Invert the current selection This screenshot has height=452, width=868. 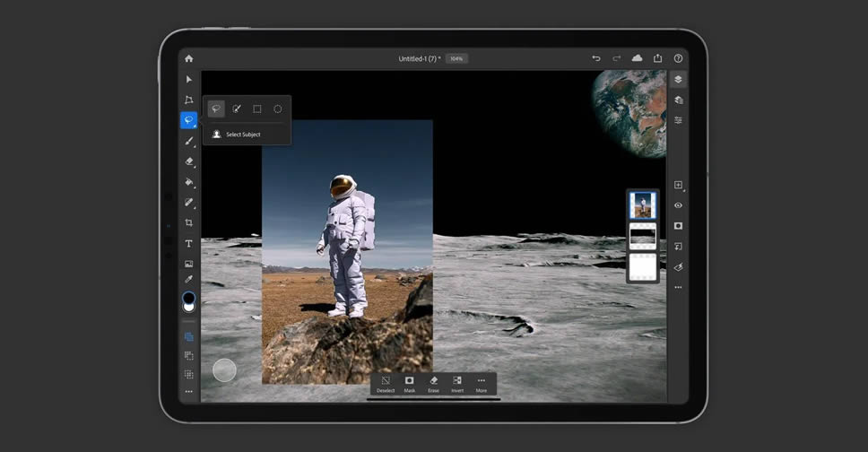point(457,384)
